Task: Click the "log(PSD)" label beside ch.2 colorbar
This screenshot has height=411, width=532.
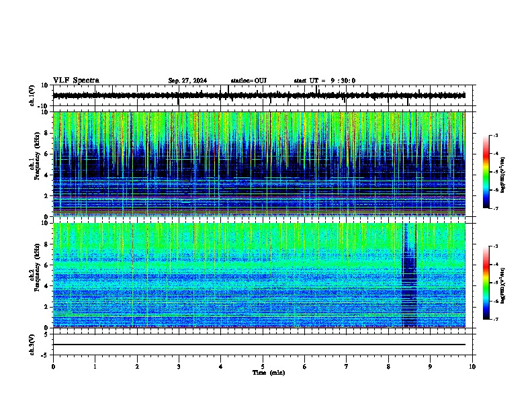Action: pyautogui.click(x=502, y=285)
